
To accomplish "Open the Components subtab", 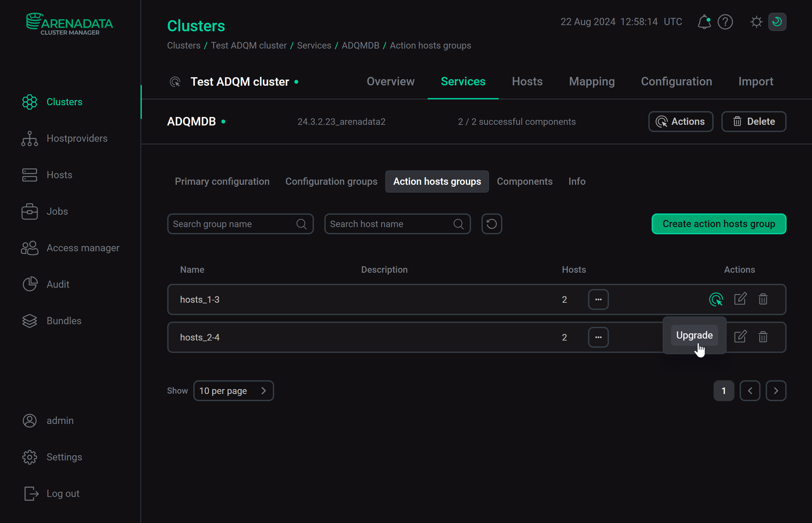I will point(524,182).
